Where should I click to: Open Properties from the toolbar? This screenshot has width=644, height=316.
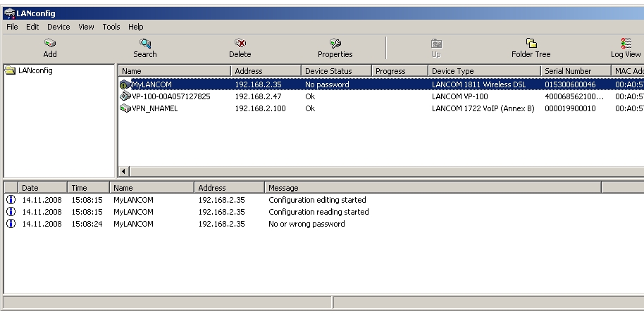point(335,44)
